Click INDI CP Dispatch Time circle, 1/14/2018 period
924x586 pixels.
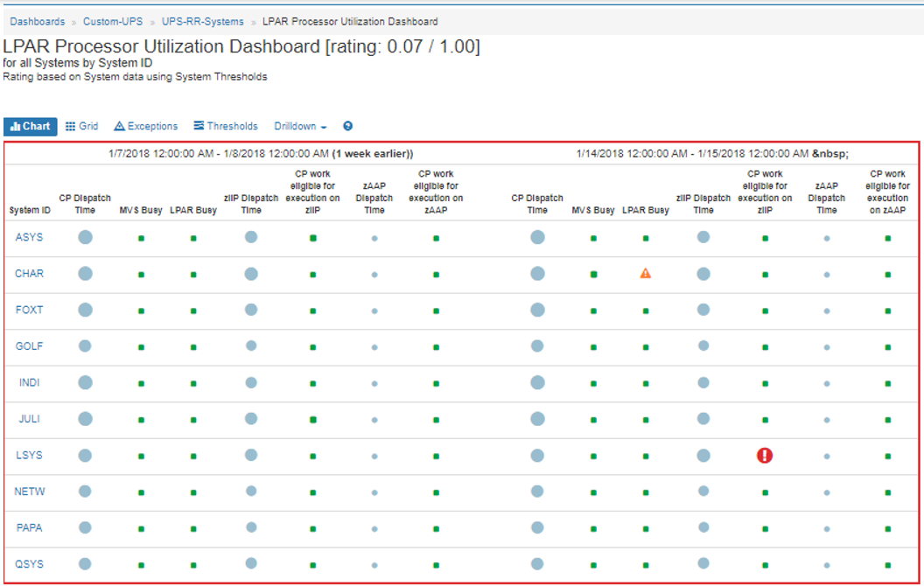[x=537, y=383]
